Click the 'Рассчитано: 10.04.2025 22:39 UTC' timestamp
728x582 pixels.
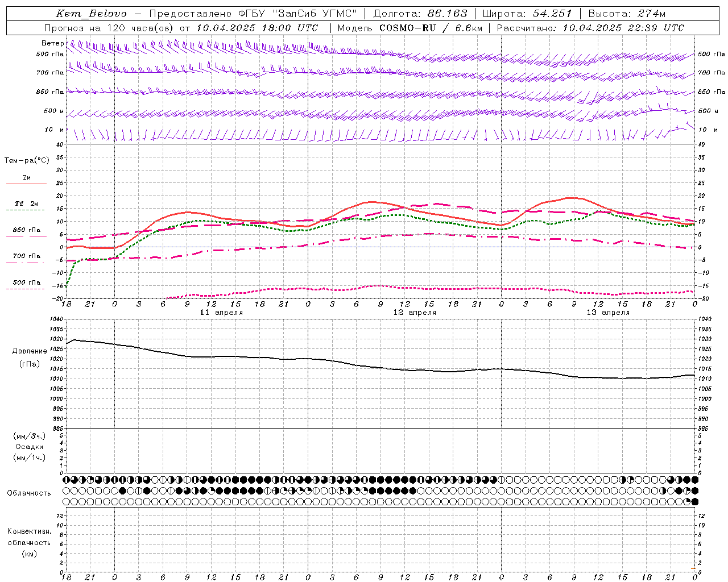click(x=590, y=28)
